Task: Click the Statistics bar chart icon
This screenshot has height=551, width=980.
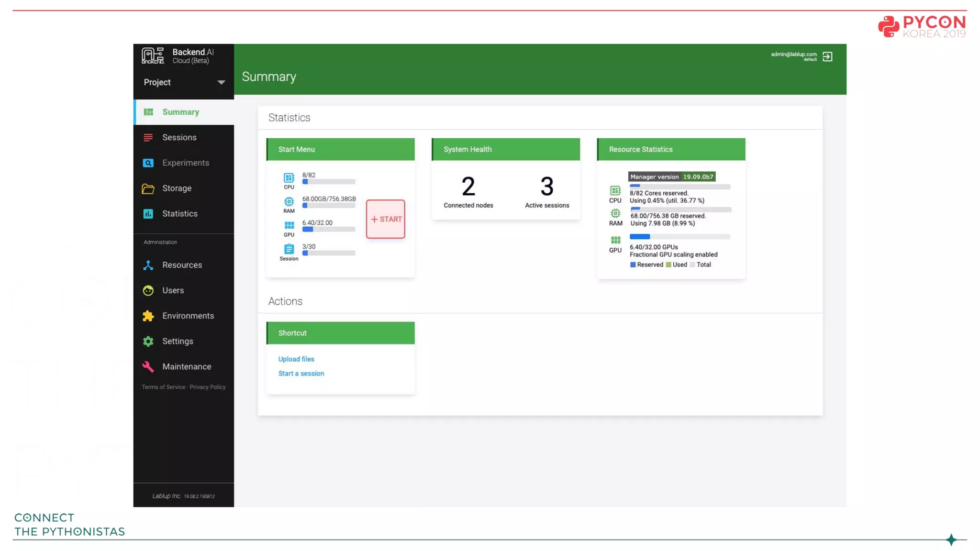Action: [148, 214]
